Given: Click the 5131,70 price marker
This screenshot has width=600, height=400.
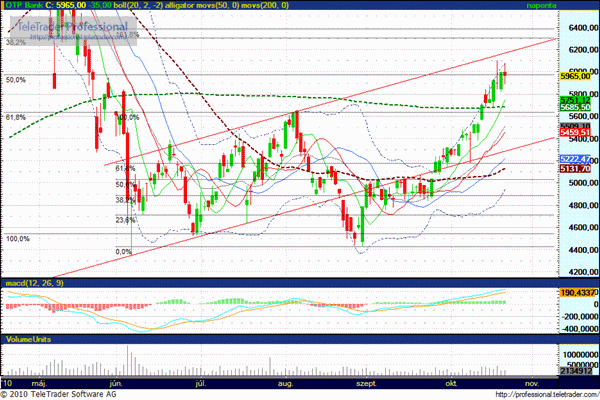Looking at the screenshot, I should click(x=576, y=169).
